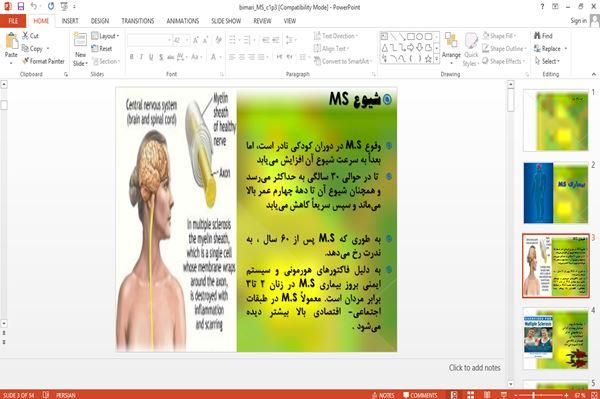600x399 pixels.
Task: Open the Arrange menu
Action: point(452,49)
